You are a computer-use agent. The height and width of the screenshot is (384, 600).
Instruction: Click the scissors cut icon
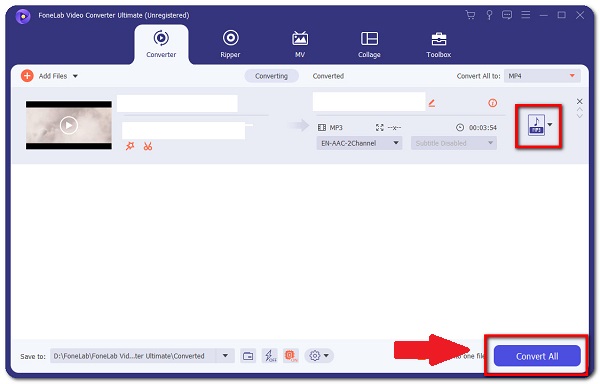point(148,146)
